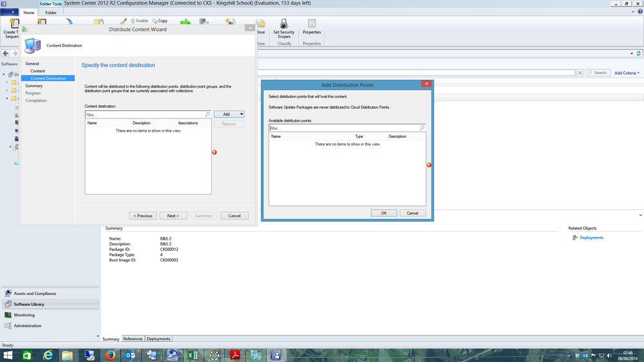The image size is (644, 362).
Task: Click Previous in the Distribute Content Wizard
Action: [143, 216]
